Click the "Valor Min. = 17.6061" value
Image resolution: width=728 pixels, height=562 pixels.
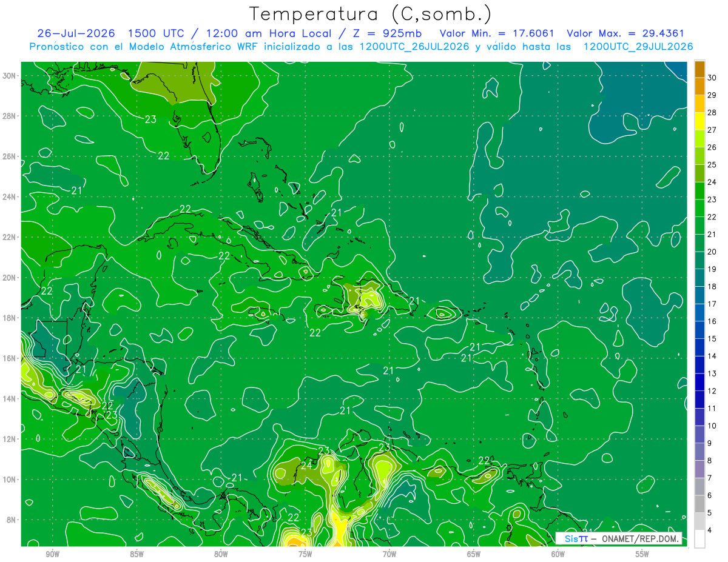[x=496, y=33]
